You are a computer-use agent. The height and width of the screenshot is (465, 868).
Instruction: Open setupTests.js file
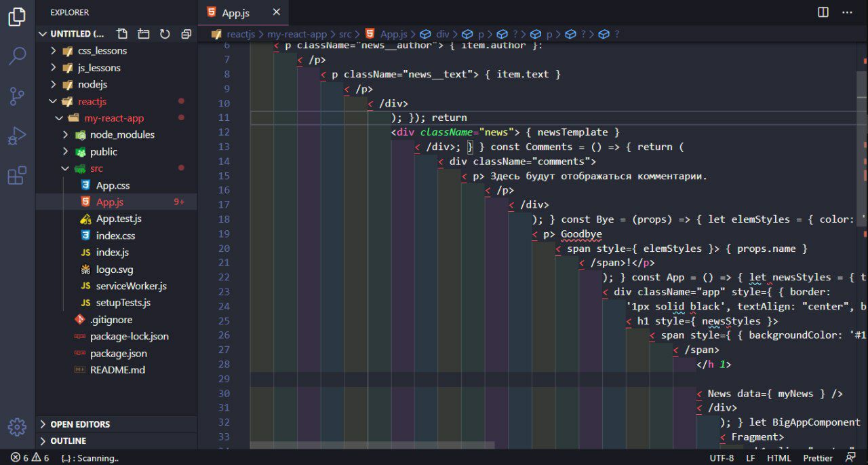coord(123,303)
